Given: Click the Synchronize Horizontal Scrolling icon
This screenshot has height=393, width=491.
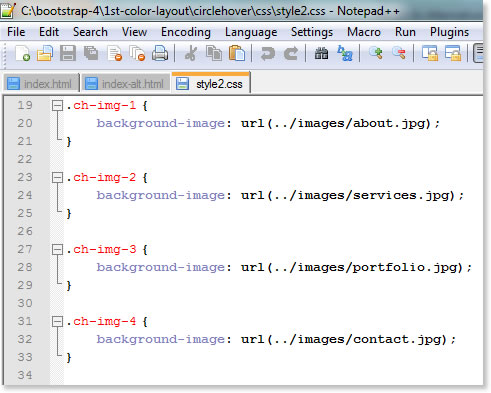Looking at the screenshot, I should click(x=453, y=53).
